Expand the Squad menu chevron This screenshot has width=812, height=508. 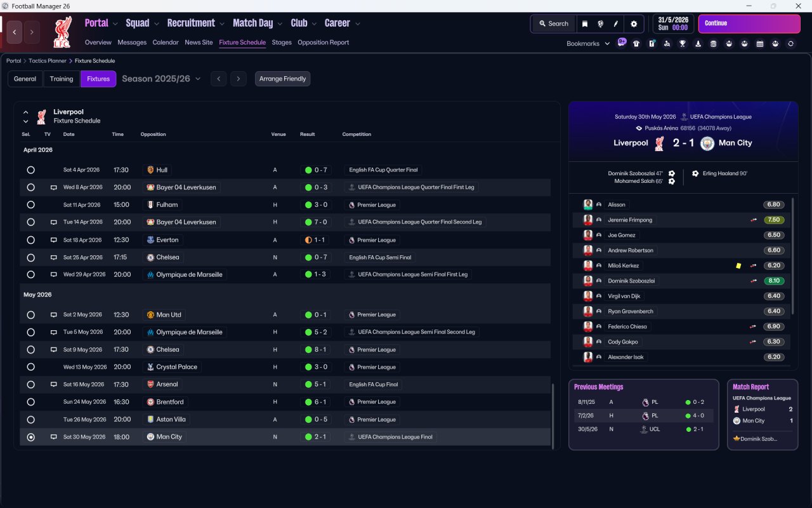pyautogui.click(x=156, y=24)
